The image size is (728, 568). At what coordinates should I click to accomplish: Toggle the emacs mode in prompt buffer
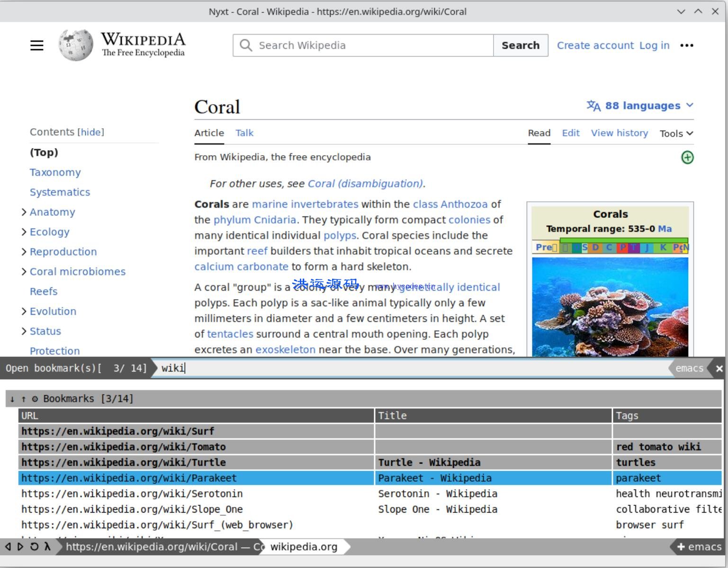click(689, 368)
